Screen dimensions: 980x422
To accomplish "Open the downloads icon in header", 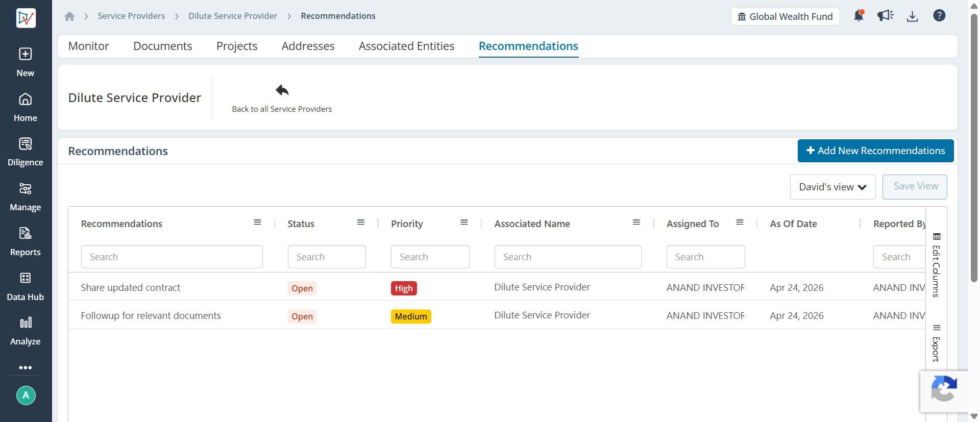I will 912,16.
